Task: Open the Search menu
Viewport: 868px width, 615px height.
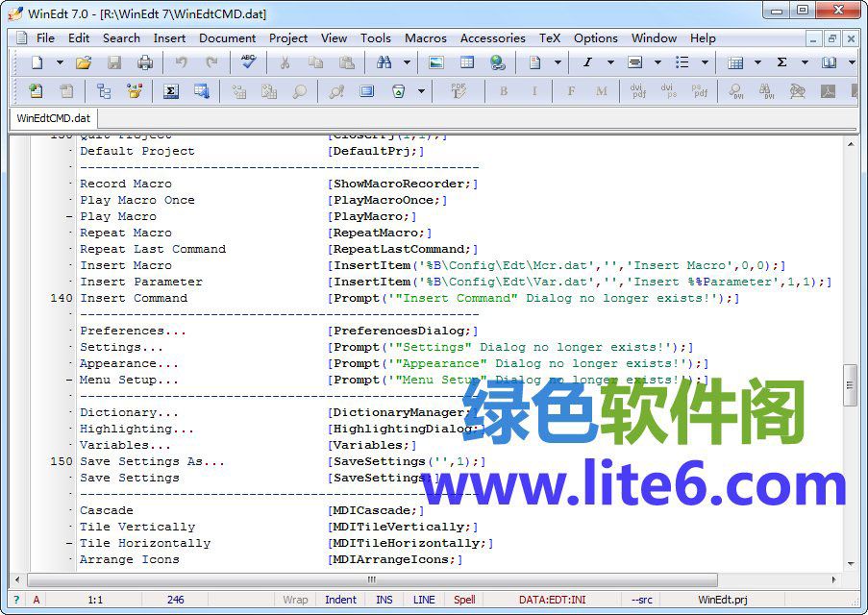Action: [121, 38]
